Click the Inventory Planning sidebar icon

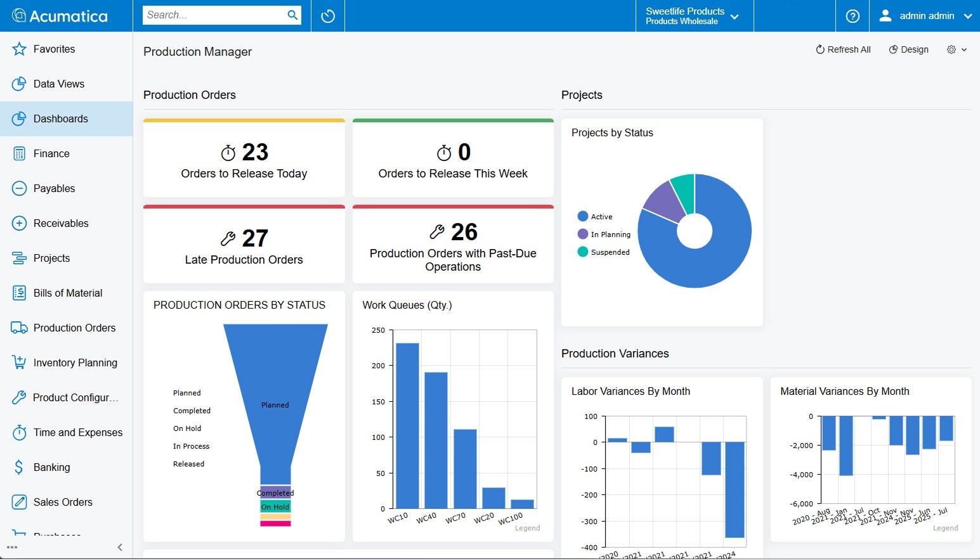19,363
